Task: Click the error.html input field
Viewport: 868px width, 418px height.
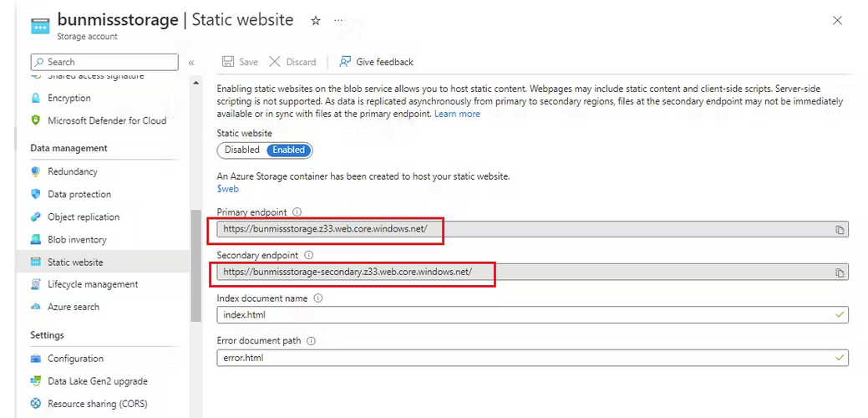Action: (532, 358)
